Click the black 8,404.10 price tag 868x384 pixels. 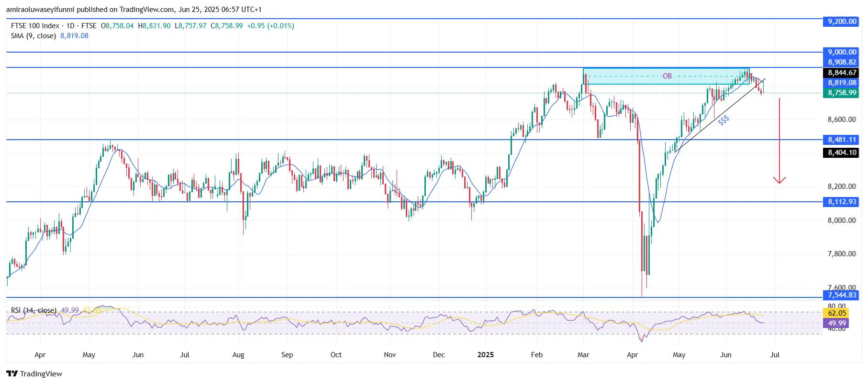pyautogui.click(x=842, y=153)
